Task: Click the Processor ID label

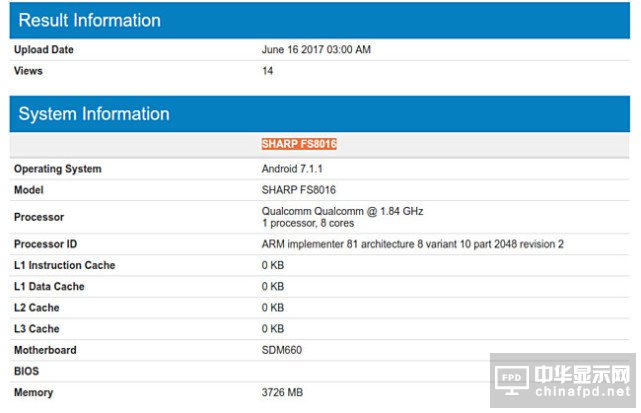Action: [x=47, y=244]
